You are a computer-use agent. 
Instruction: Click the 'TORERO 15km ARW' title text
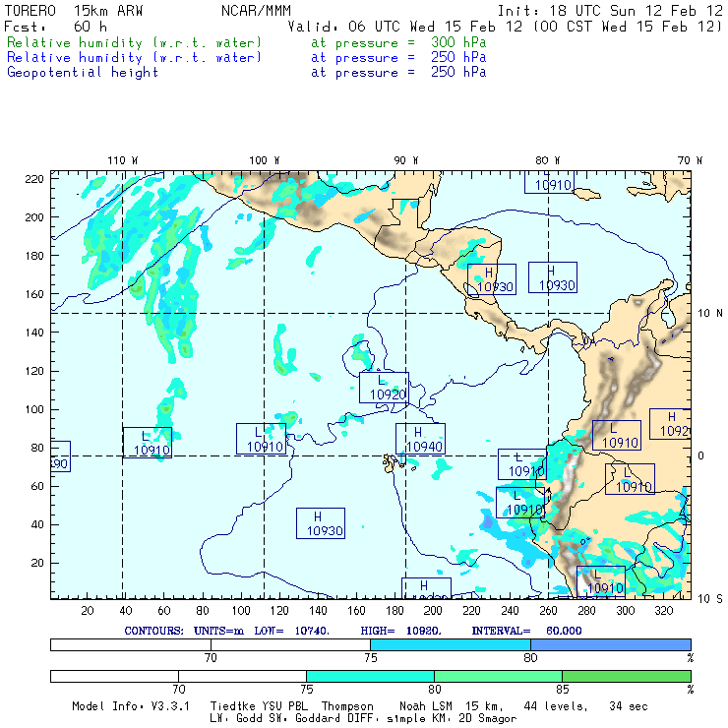74,10
